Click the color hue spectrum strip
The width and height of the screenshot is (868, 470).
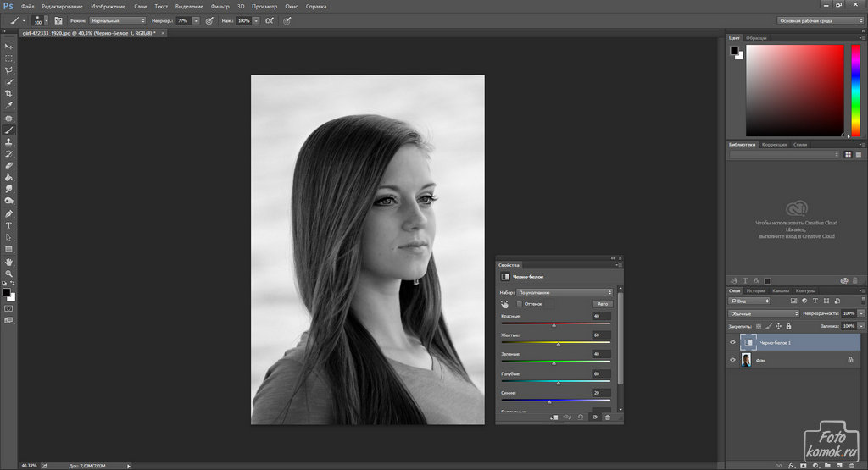[855, 90]
